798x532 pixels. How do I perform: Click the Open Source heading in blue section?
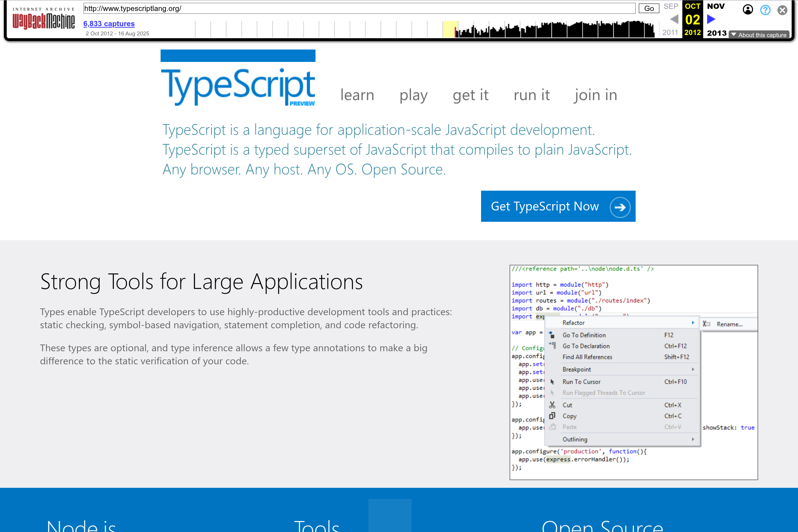[602, 526]
